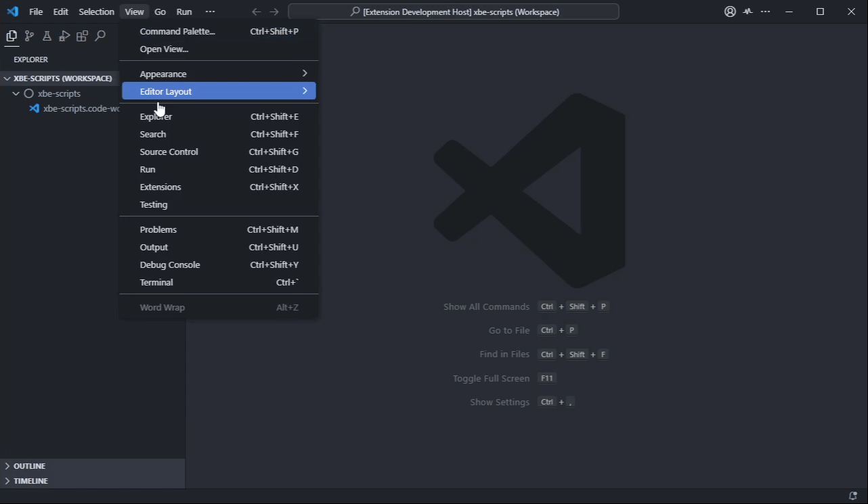
Task: Select the xbe-scripts.code-workspace file
Action: tap(60, 108)
